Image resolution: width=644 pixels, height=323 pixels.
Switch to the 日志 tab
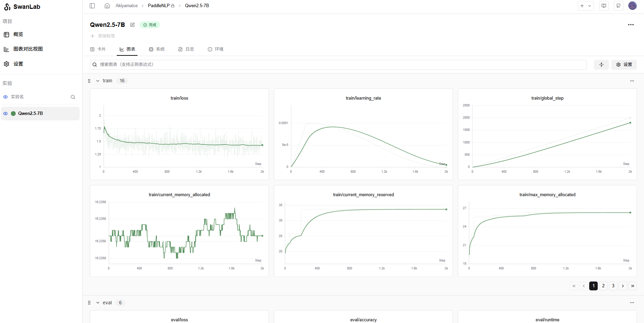186,49
